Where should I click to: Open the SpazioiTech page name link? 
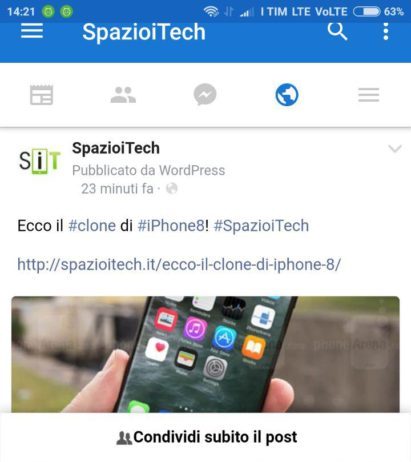pyautogui.click(x=116, y=148)
